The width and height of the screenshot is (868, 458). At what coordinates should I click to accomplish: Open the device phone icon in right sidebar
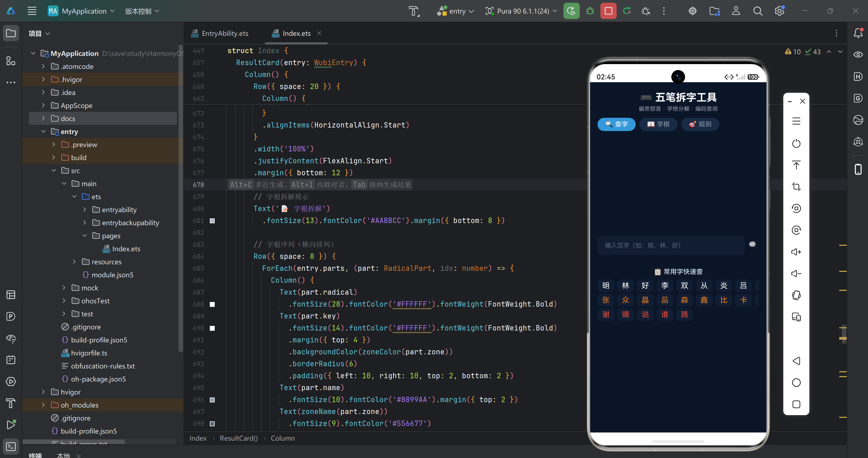pyautogui.click(x=858, y=169)
